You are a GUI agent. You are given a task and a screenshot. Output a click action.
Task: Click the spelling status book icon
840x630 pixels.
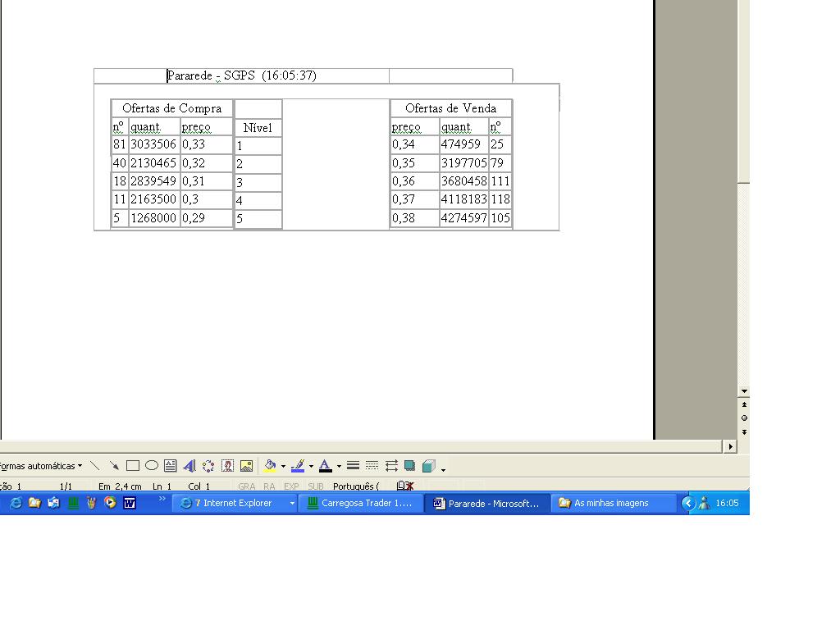tap(405, 486)
